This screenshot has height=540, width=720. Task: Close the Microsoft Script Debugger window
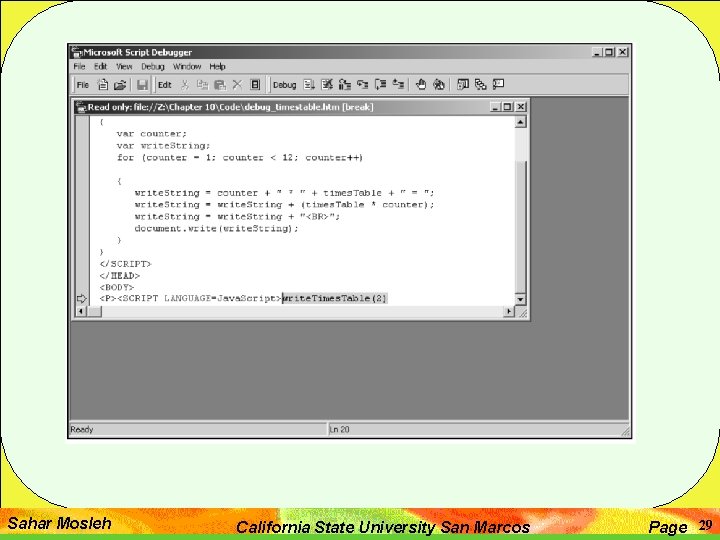pyautogui.click(x=622, y=52)
